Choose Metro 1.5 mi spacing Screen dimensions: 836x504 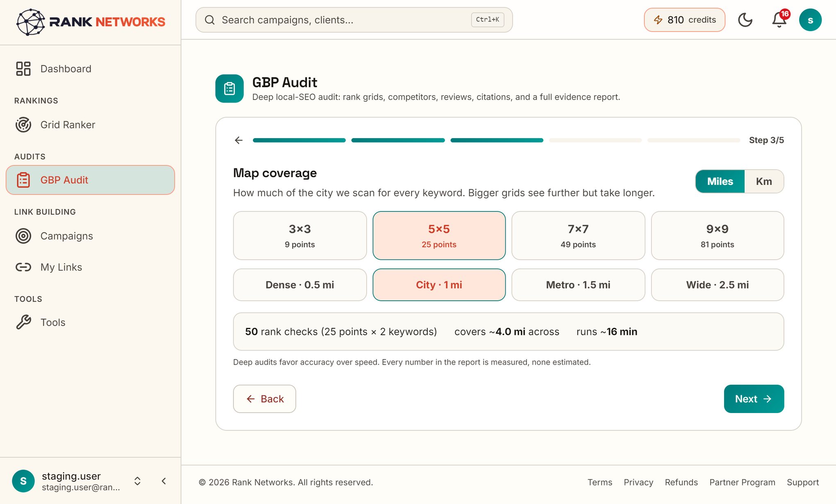pyautogui.click(x=578, y=285)
